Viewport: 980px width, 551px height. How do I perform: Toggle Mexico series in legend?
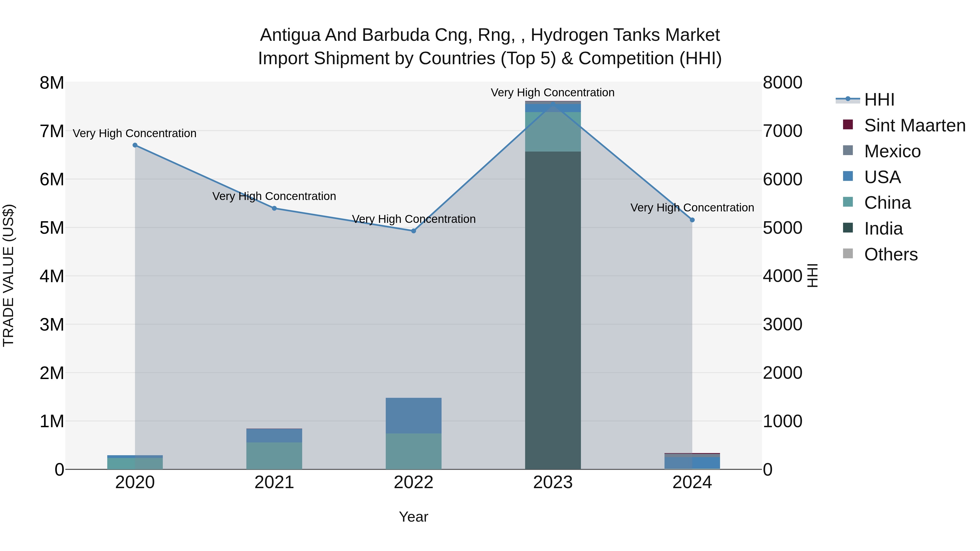[x=892, y=151]
